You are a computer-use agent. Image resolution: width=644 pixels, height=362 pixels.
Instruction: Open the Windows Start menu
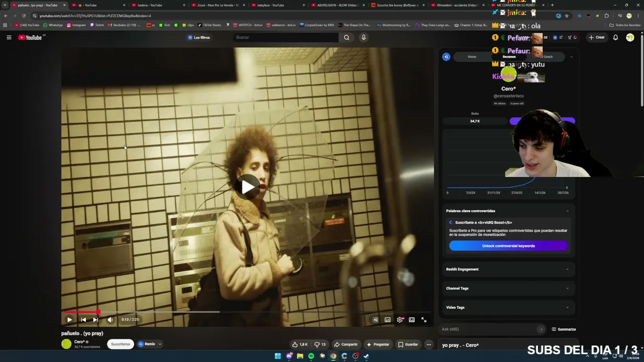pos(278,356)
